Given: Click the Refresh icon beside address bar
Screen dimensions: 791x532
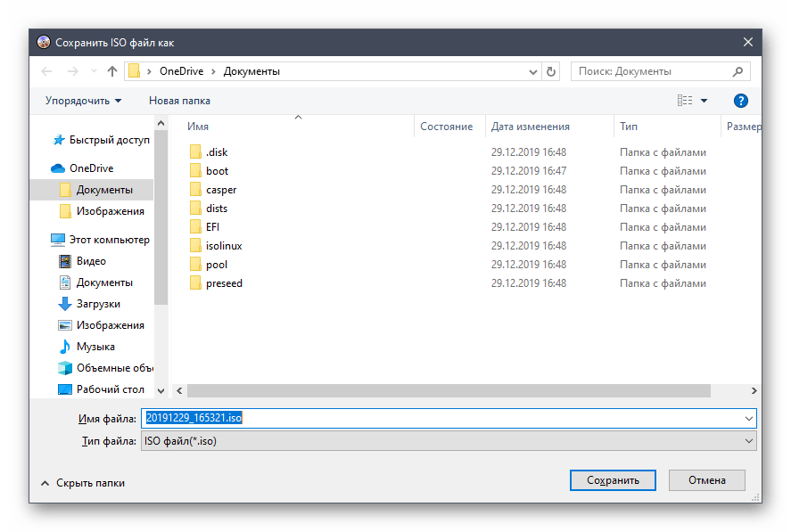Looking at the screenshot, I should pos(551,71).
